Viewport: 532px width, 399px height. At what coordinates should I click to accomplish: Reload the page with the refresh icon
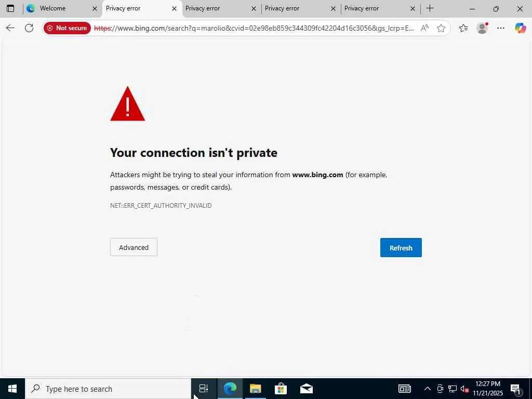click(x=29, y=28)
